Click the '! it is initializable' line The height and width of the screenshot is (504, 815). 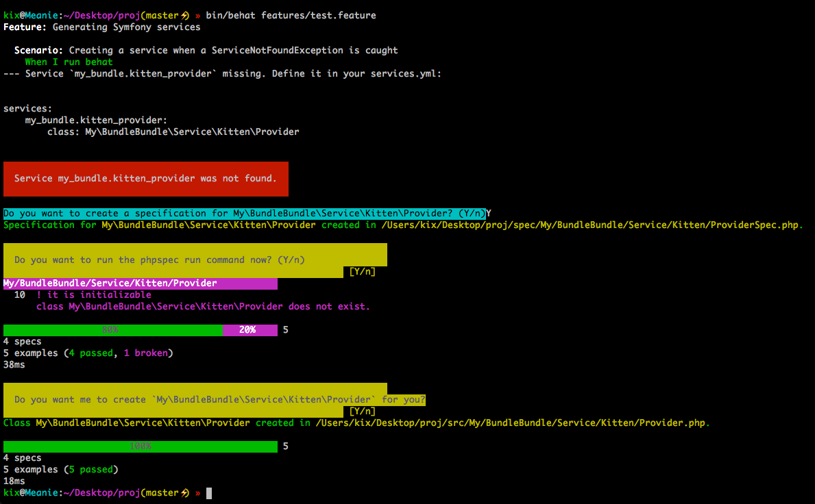click(93, 295)
